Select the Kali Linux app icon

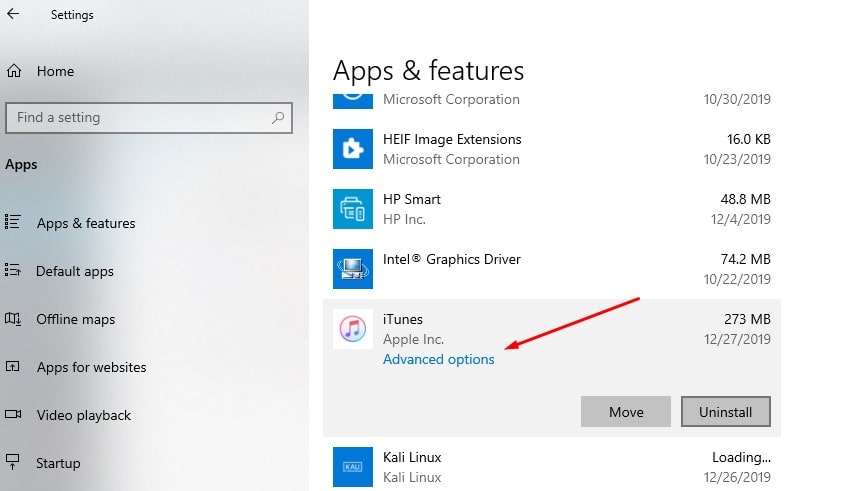[x=353, y=467]
